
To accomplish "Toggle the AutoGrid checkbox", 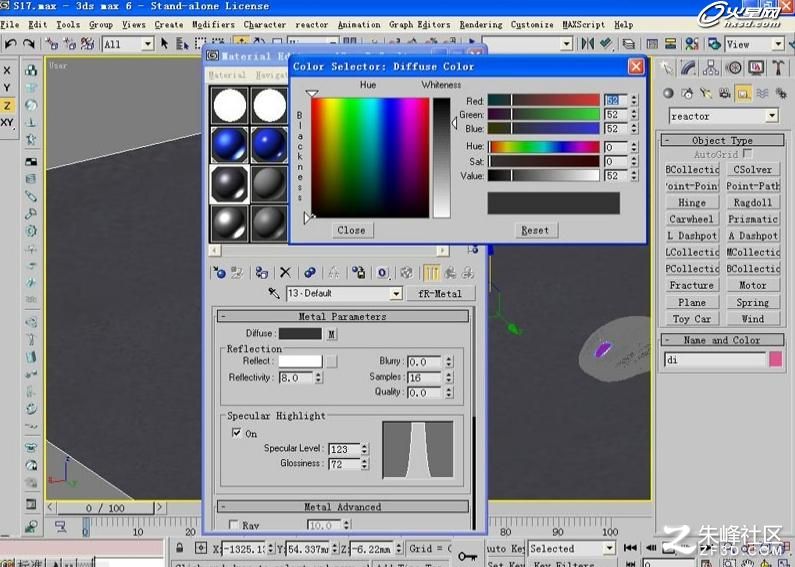I will [747, 153].
